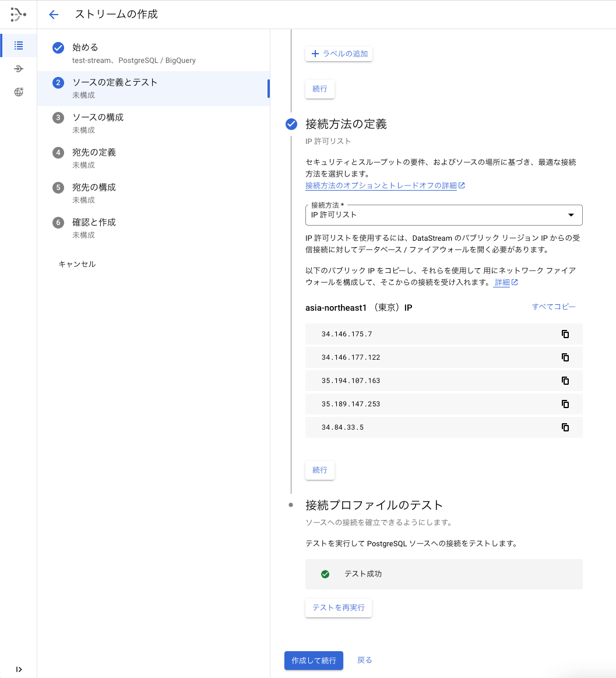Select step 確認と作成
The height and width of the screenshot is (678, 616).
pos(153,229)
